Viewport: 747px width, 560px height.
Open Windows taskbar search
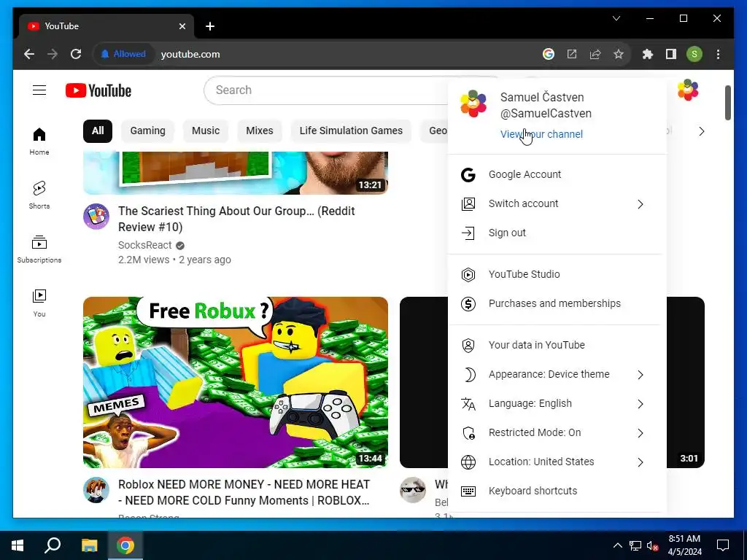(53, 545)
